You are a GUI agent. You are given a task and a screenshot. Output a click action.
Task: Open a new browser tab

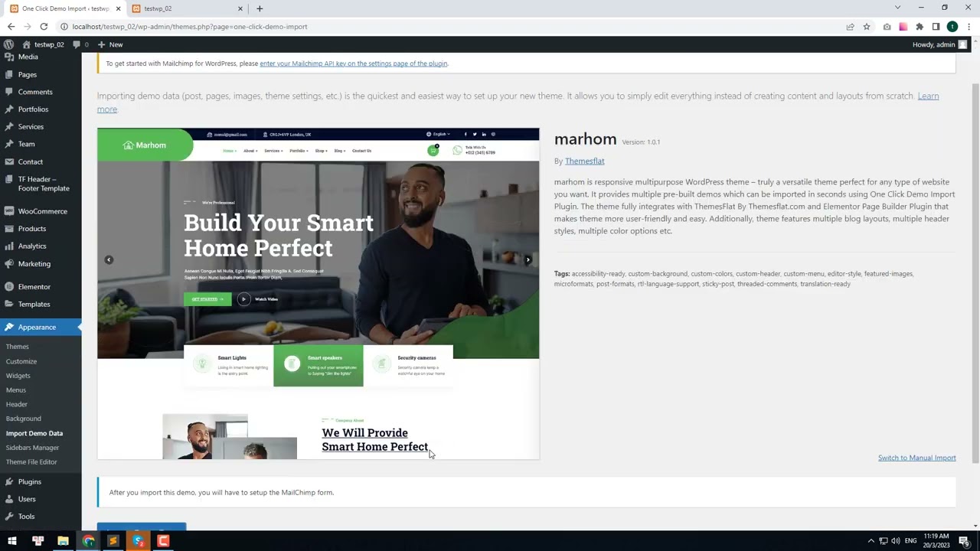pos(260,8)
